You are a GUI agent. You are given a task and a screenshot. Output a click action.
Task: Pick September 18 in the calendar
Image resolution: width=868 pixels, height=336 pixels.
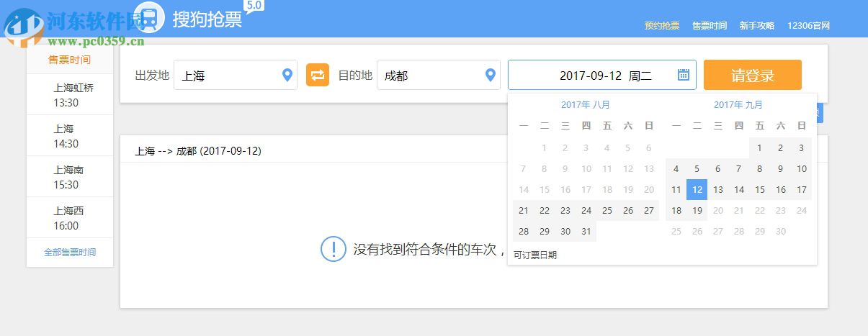[x=676, y=211]
